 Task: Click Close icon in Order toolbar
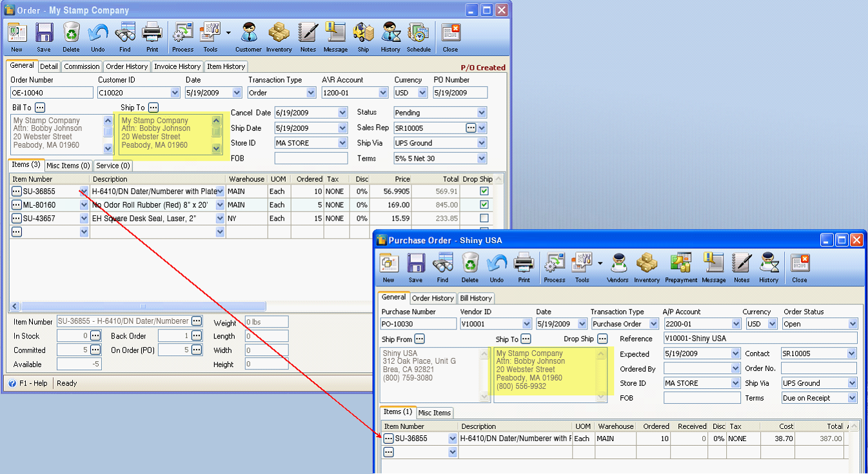(x=451, y=32)
